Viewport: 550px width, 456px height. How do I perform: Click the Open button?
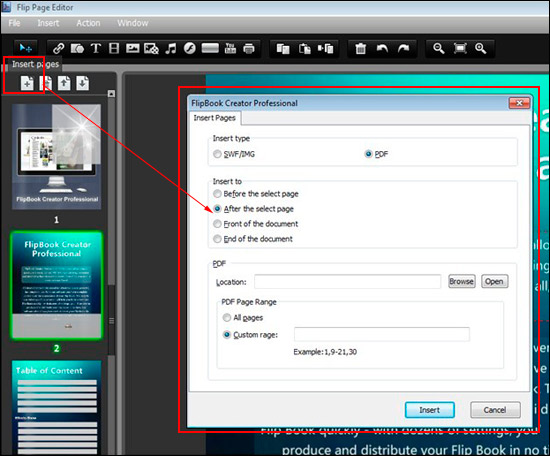[494, 281]
